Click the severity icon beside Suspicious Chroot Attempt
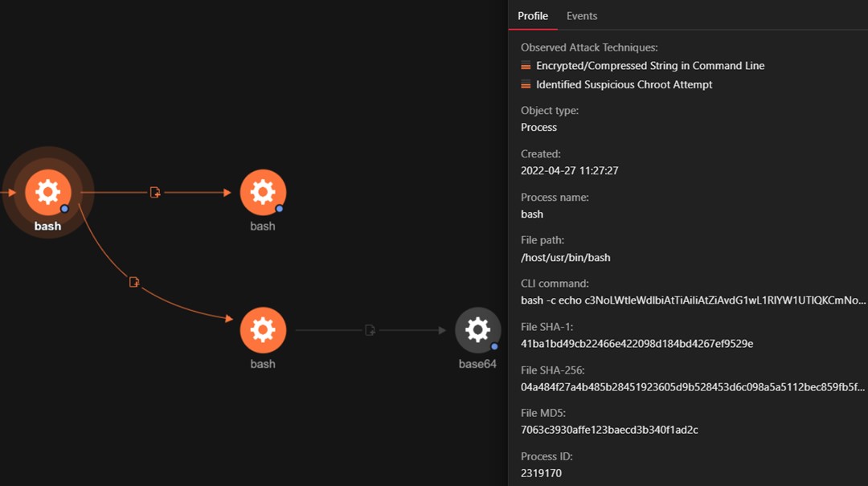Image resolution: width=868 pixels, height=486 pixels. [526, 84]
